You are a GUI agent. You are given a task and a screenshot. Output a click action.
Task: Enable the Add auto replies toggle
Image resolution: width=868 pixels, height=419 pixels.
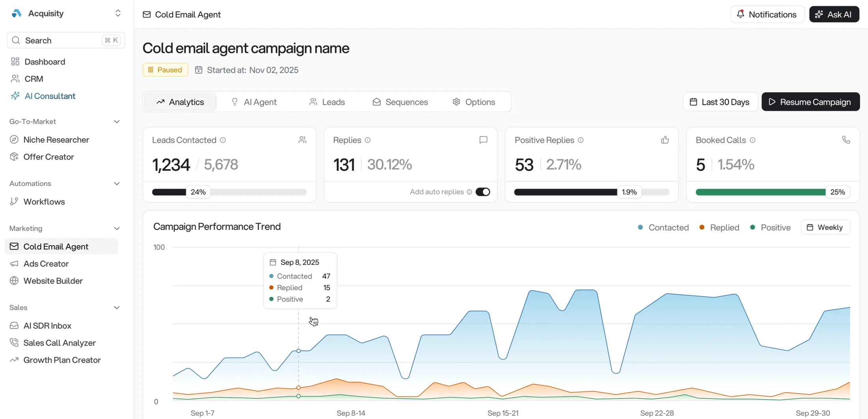[x=483, y=192]
